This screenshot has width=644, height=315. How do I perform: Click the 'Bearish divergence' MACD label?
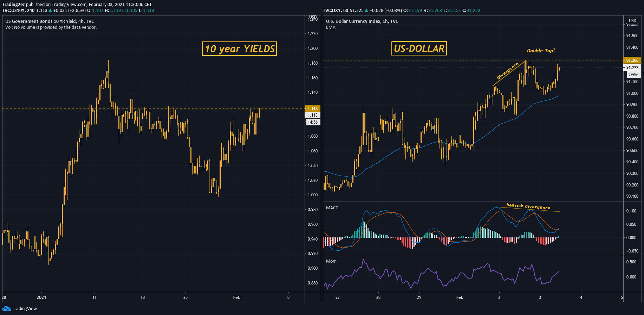[x=528, y=206]
